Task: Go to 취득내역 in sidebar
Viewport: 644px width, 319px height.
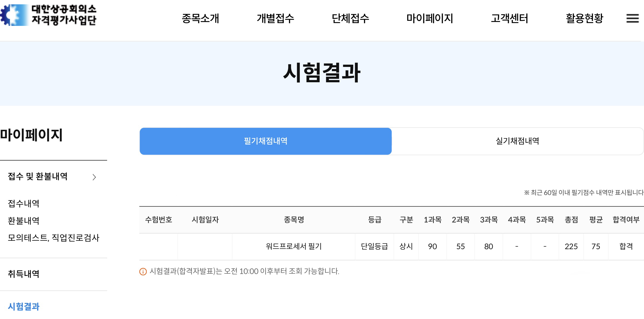Action: click(x=24, y=274)
